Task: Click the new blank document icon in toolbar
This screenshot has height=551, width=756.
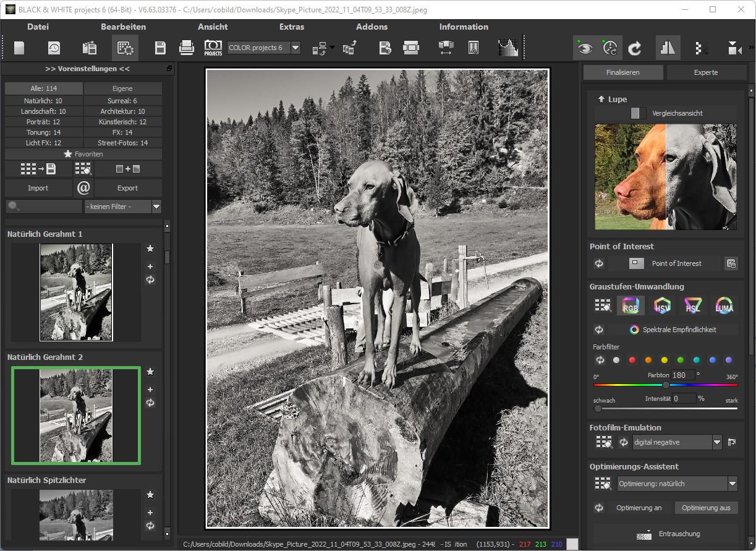Action: (x=19, y=48)
